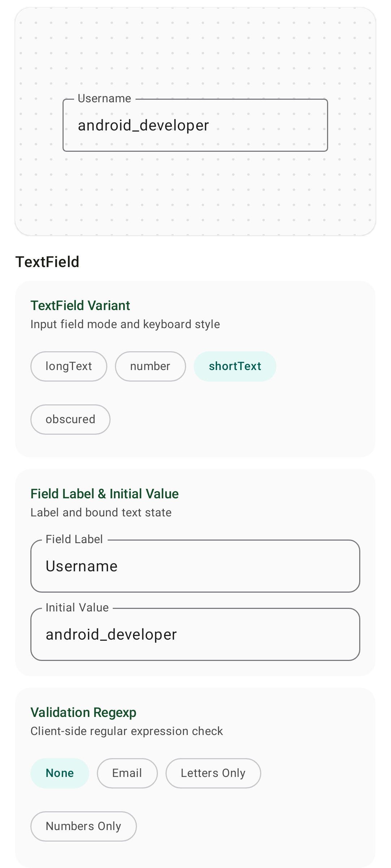Click the Validation Regexp section title
This screenshot has width=391, height=868.
pyautogui.click(x=83, y=713)
